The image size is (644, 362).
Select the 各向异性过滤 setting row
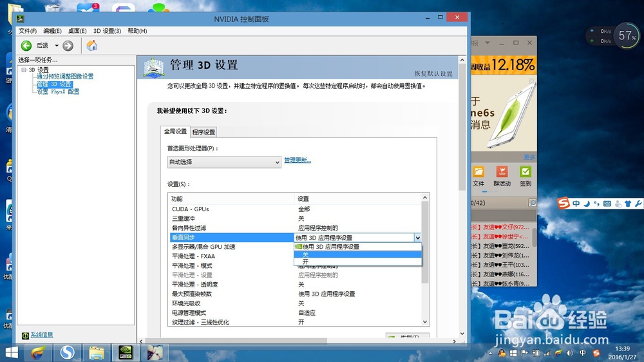pyautogui.click(x=294, y=228)
